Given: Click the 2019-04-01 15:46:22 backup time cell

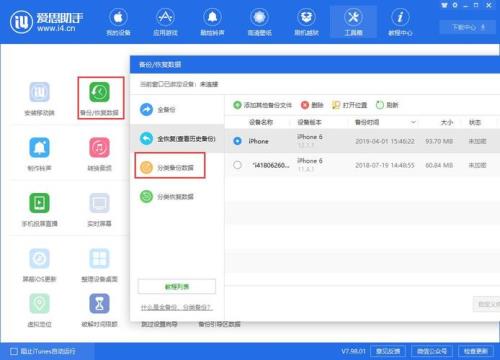Looking at the screenshot, I should point(385,141).
